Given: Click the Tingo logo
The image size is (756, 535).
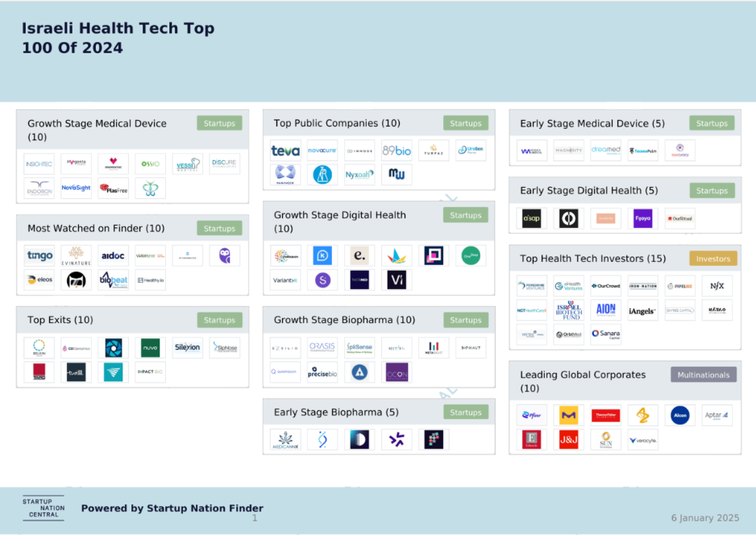Looking at the screenshot, I should 39,256.
